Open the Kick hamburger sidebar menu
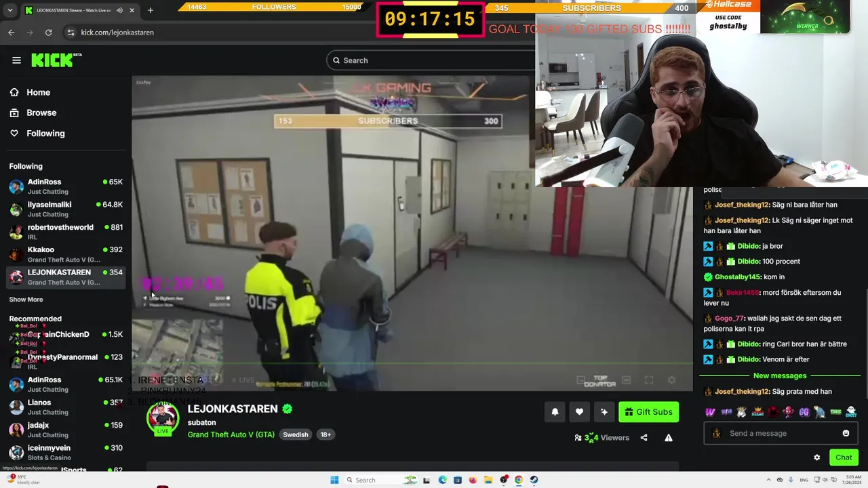The height and width of the screenshot is (488, 868). (x=16, y=60)
